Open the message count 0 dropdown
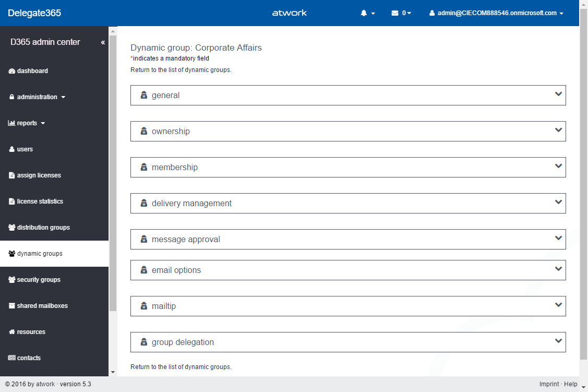Viewport: 588px width, 392px height. coord(407,13)
